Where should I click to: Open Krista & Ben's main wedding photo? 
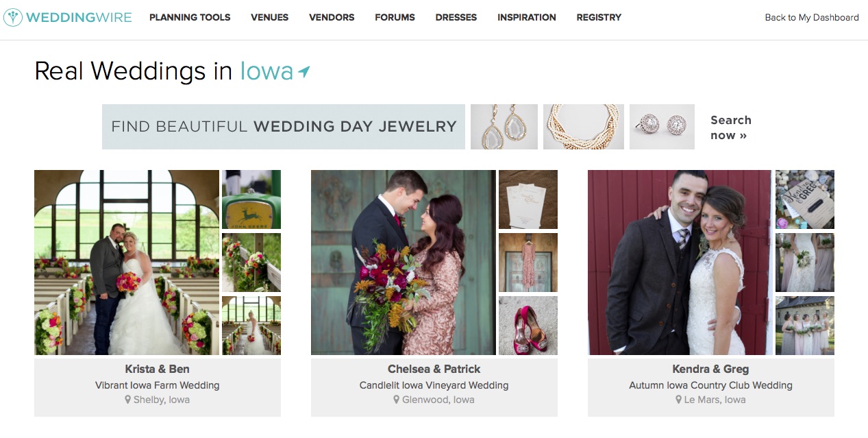(127, 263)
